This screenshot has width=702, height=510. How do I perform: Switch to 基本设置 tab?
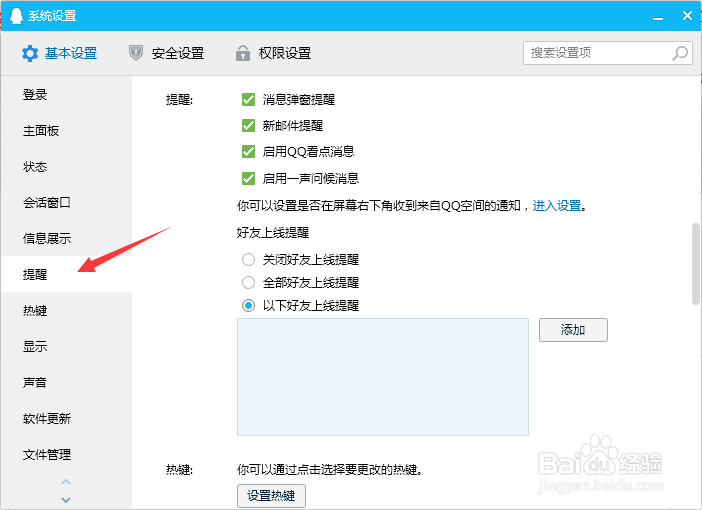pos(60,53)
